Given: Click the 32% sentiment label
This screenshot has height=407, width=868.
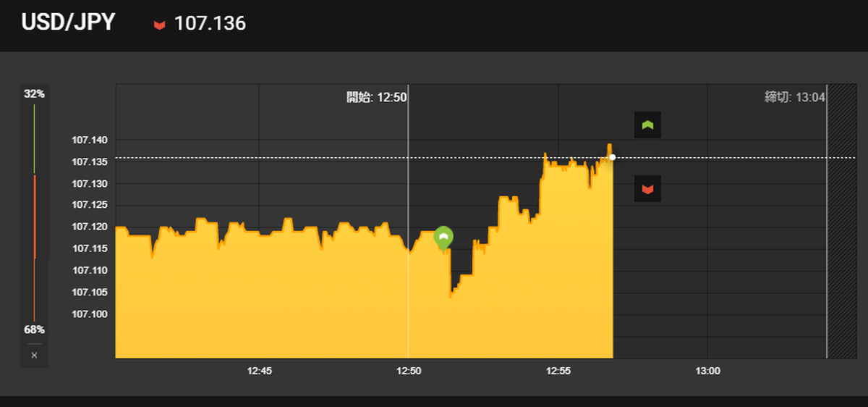Looking at the screenshot, I should [x=34, y=94].
